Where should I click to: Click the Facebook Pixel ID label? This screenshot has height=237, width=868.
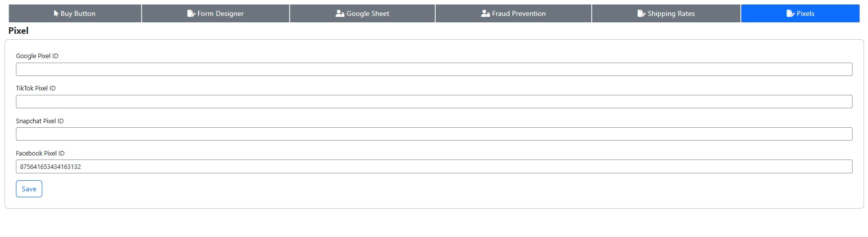[40, 154]
